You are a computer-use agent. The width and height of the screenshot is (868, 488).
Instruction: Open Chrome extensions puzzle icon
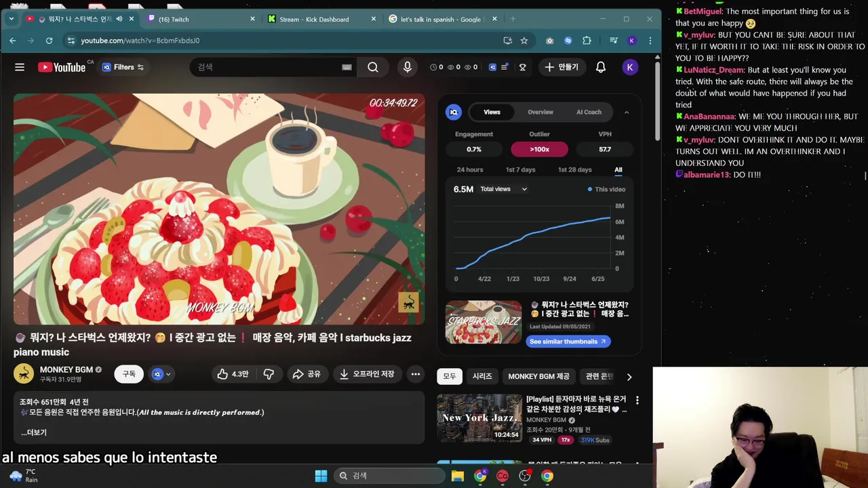(x=587, y=41)
